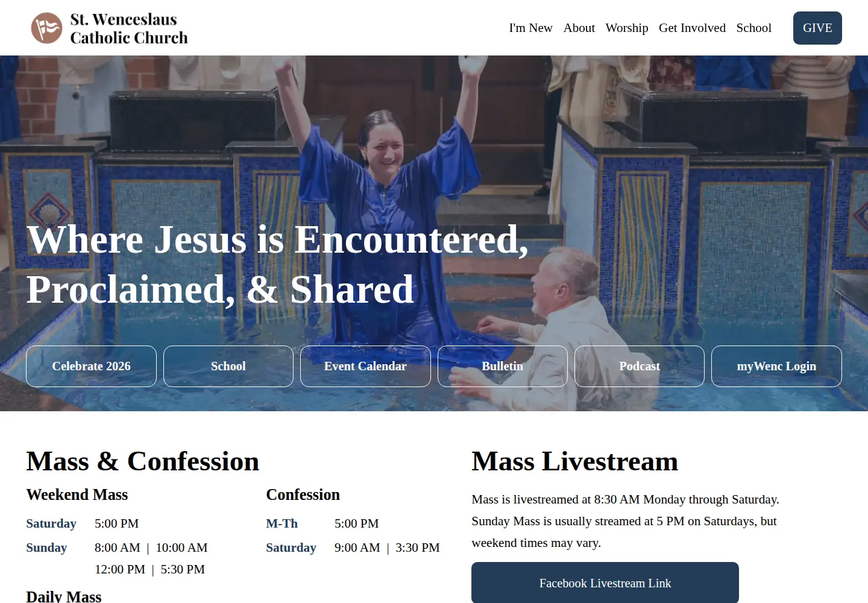
Task: Open the Event Calendar
Action: (x=365, y=366)
